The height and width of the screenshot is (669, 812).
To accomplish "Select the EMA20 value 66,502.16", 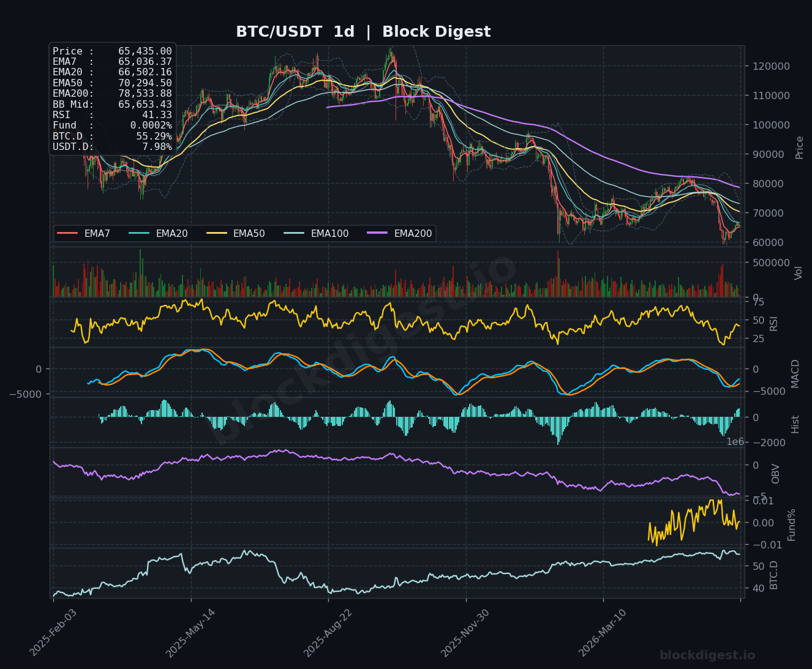I will 145,72.
